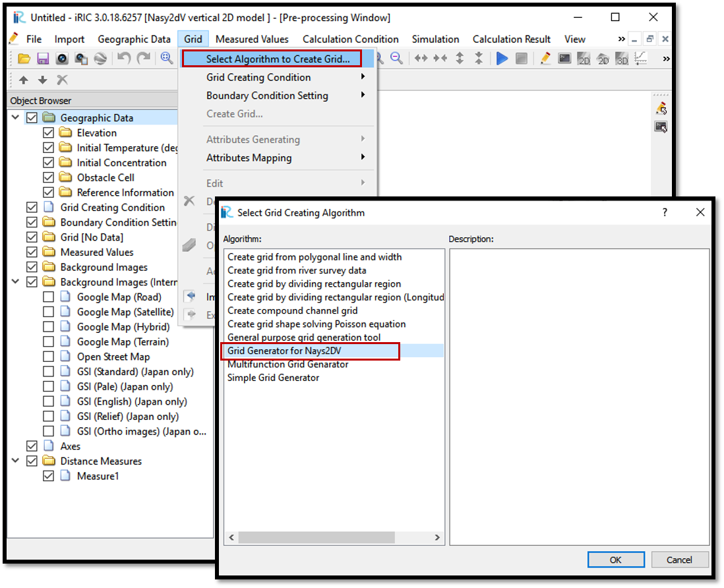Click the move down arrow icon

tap(43, 80)
